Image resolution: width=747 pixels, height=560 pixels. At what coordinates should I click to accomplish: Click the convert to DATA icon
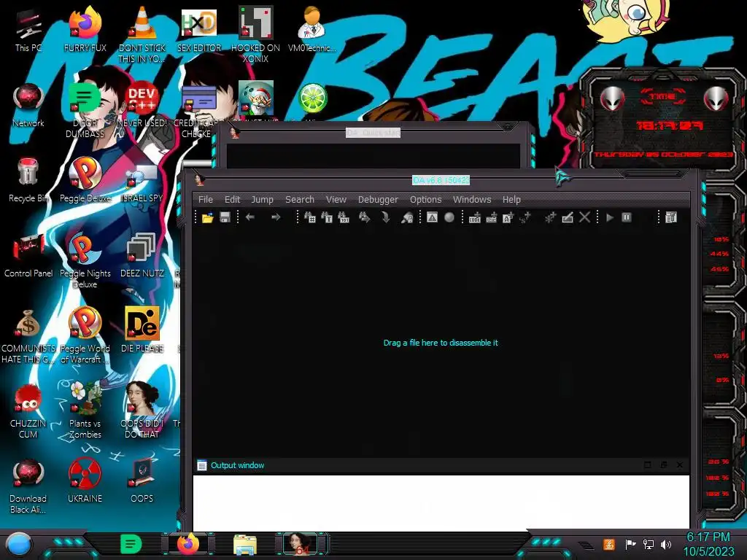click(x=491, y=217)
